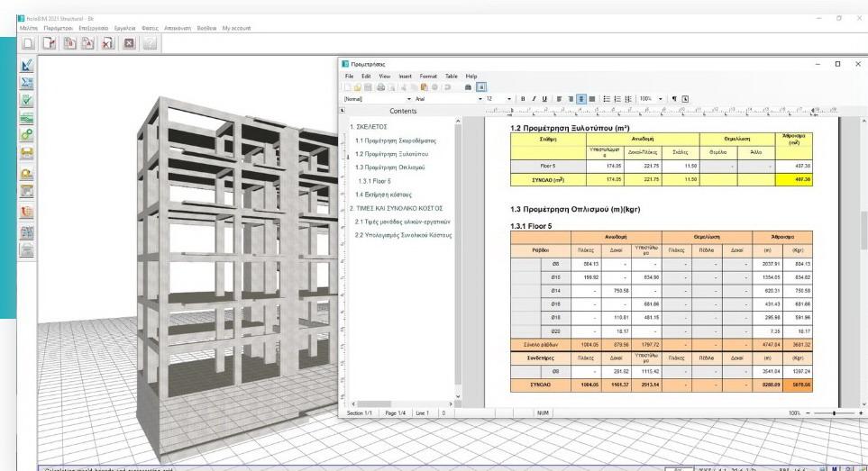Click the red X square toolbar icon

tap(129, 43)
